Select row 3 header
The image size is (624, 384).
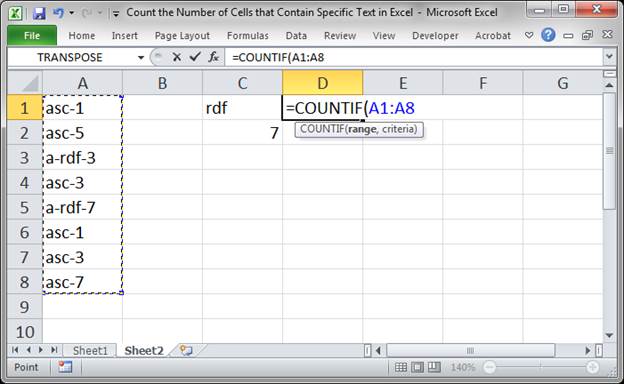coord(25,158)
